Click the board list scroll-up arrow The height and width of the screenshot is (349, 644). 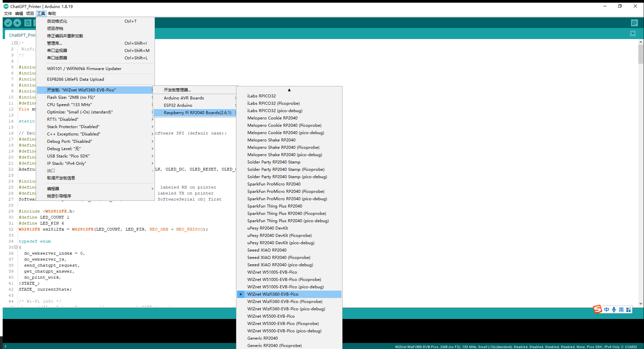289,90
